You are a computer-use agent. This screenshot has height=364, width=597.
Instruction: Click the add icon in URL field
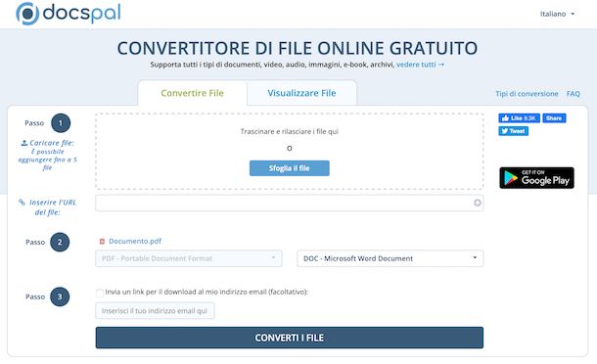pyautogui.click(x=477, y=203)
